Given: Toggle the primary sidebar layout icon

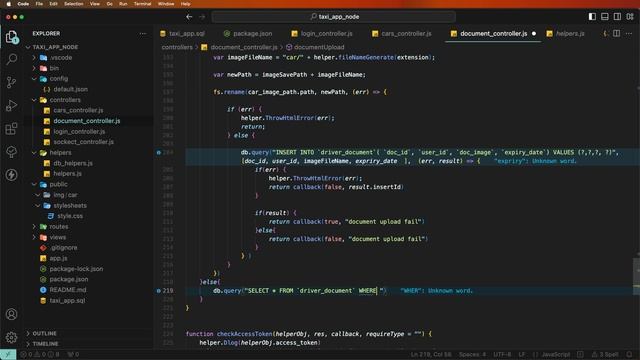Looking at the screenshot, I should pos(592,16).
